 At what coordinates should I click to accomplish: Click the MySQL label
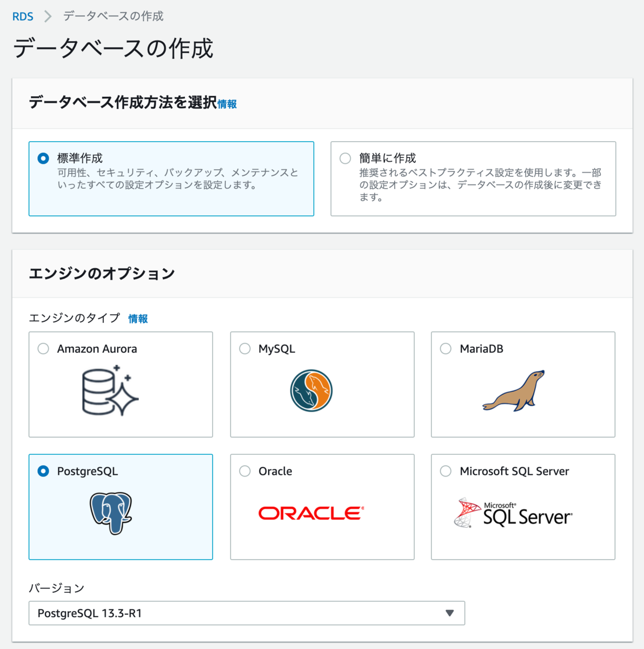point(277,349)
